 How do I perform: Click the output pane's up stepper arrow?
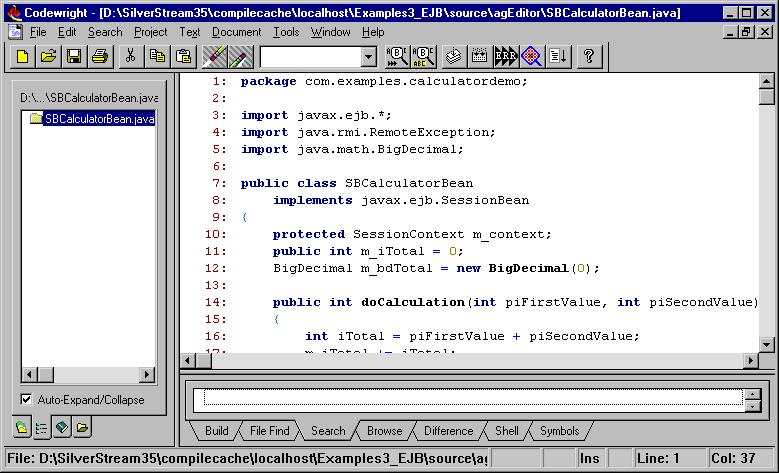(x=753, y=394)
